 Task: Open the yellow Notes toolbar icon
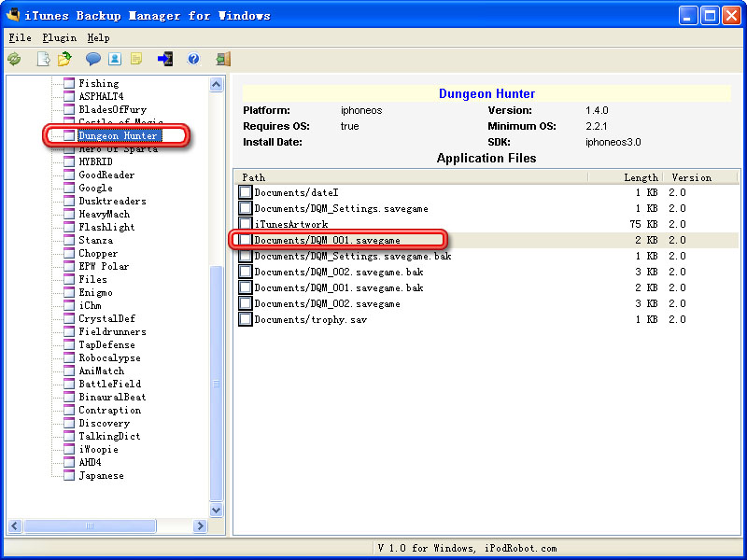point(136,59)
